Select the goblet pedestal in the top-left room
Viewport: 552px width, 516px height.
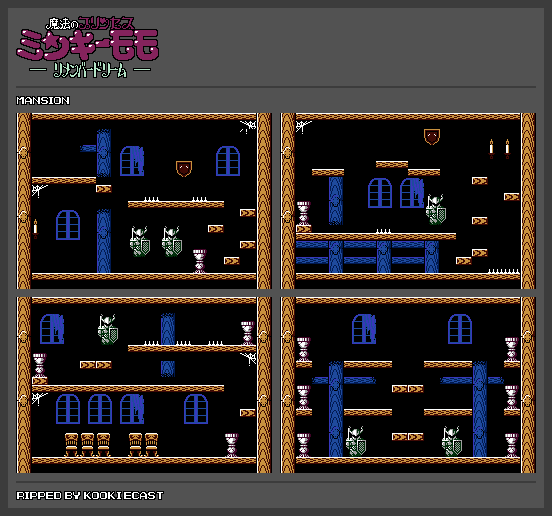pyautogui.click(x=200, y=261)
